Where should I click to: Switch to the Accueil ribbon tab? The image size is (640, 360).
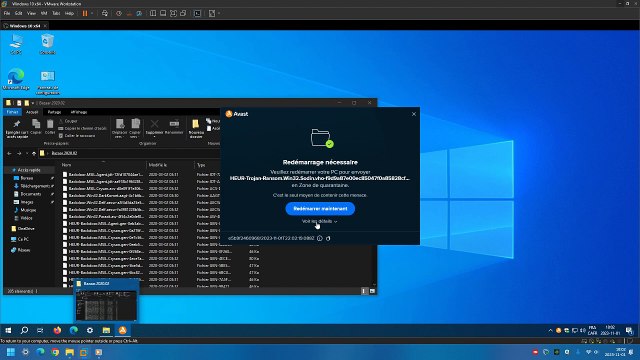tap(32, 112)
